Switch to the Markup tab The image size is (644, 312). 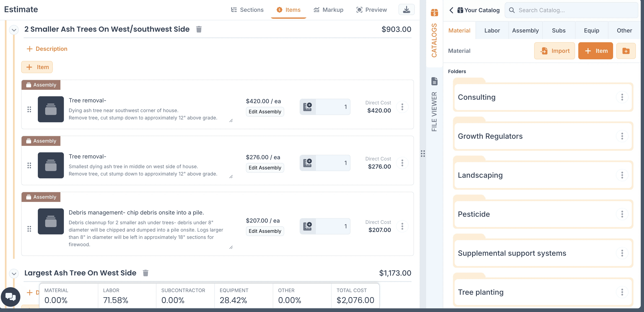(x=328, y=10)
